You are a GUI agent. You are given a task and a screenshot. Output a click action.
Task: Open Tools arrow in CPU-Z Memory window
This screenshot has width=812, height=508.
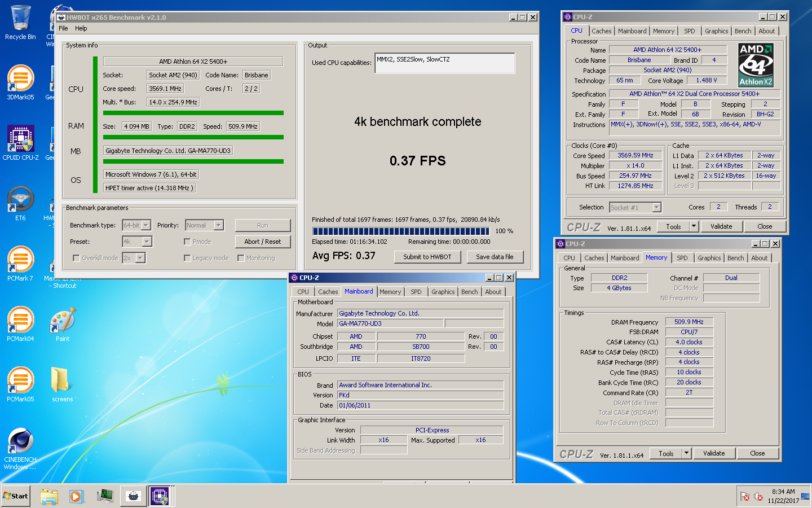coord(686,453)
